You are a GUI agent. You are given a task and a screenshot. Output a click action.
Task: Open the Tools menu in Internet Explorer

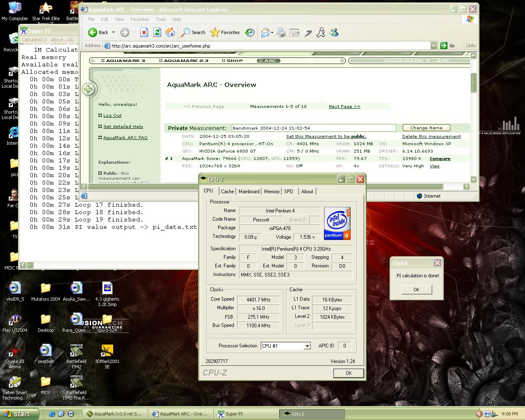[x=161, y=19]
